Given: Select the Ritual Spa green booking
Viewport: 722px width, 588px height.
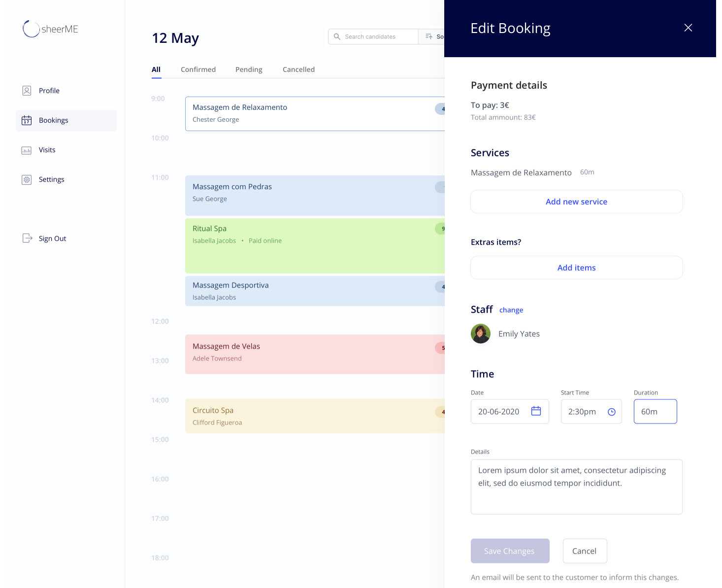Looking at the screenshot, I should tap(315, 246).
